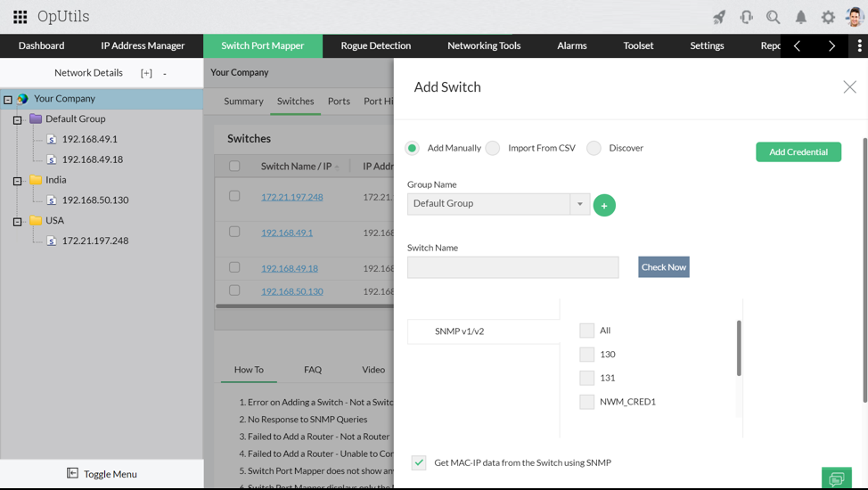The width and height of the screenshot is (868, 490).
Task: Uncheck Get MAC-IP data using SNMP
Action: coord(419,463)
